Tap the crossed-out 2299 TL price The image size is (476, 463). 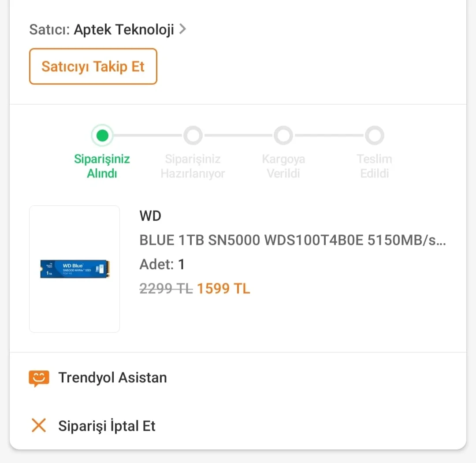[166, 289]
